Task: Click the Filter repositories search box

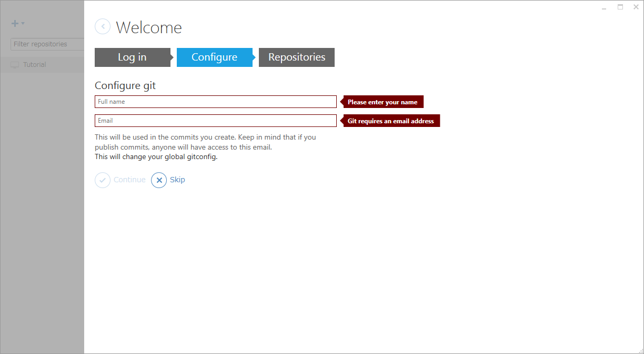Action: [x=47, y=44]
